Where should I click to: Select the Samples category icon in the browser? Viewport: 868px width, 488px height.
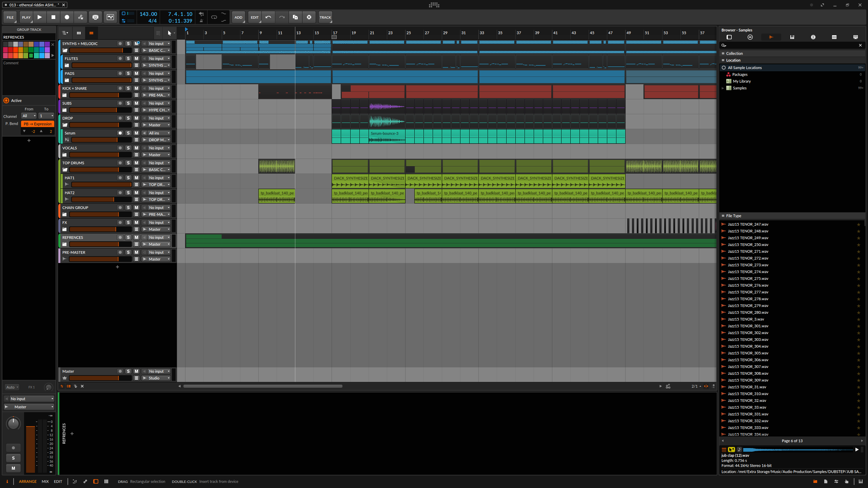click(771, 37)
